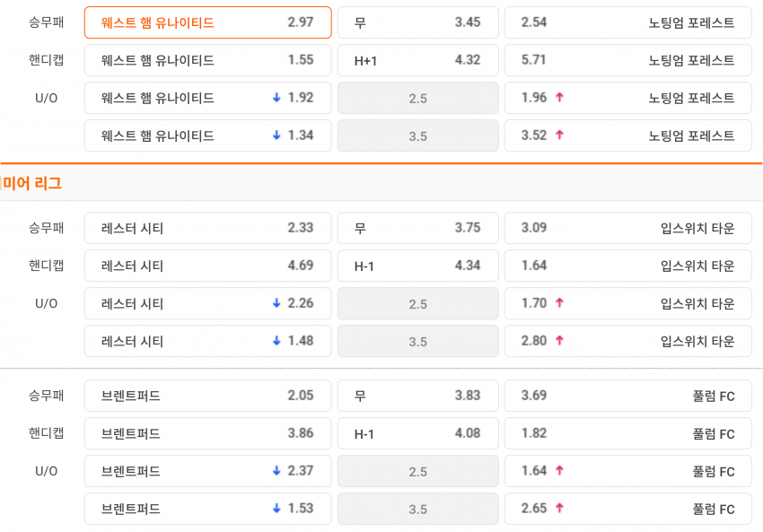Choose 풀럼 FC win at 3.69
Image resolution: width=763 pixels, height=532 pixels.
pyautogui.click(x=628, y=396)
